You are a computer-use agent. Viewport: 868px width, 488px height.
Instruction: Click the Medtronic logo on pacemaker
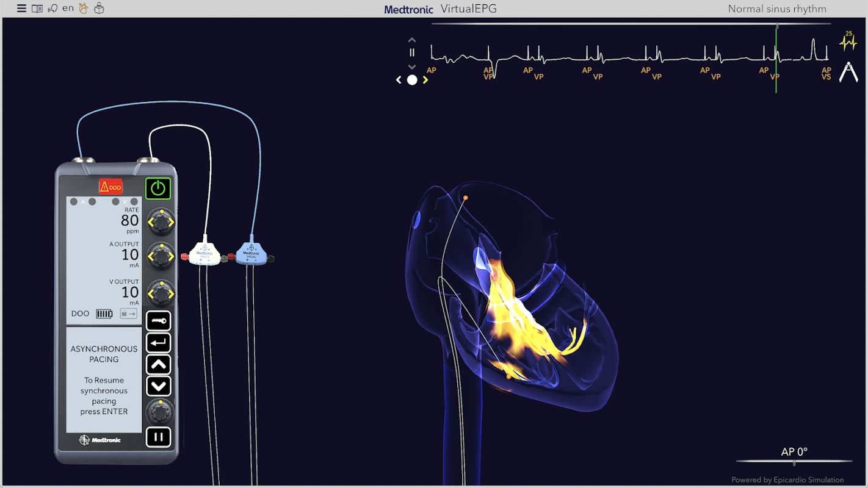101,440
